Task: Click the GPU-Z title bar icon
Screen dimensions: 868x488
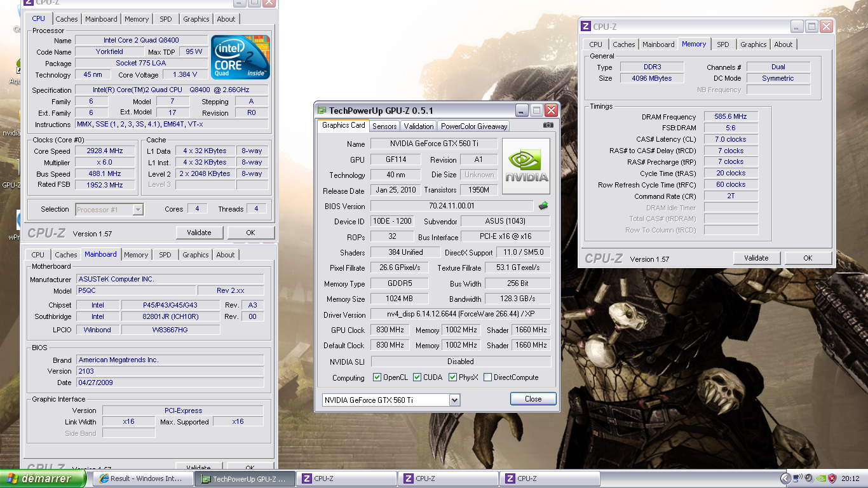Action: click(322, 110)
